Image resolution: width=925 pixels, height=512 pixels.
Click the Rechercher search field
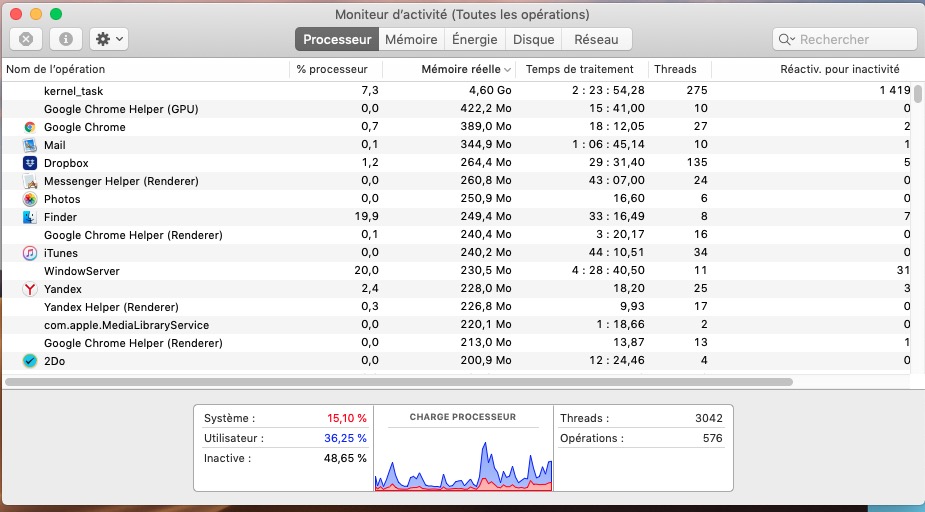(x=845, y=40)
